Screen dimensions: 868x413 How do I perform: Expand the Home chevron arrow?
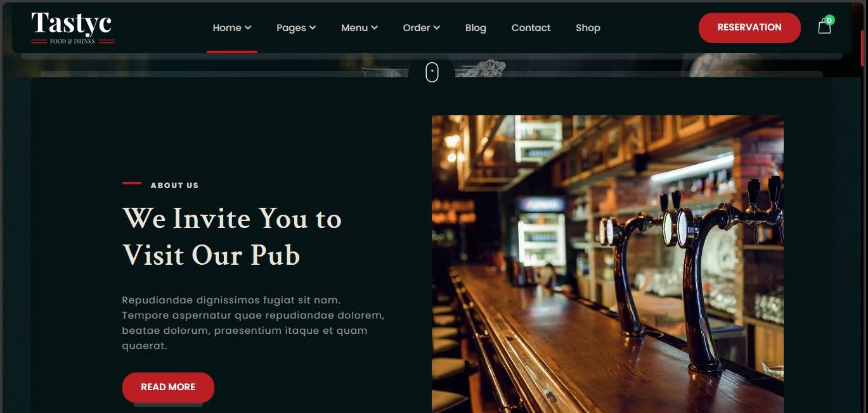[x=248, y=28]
